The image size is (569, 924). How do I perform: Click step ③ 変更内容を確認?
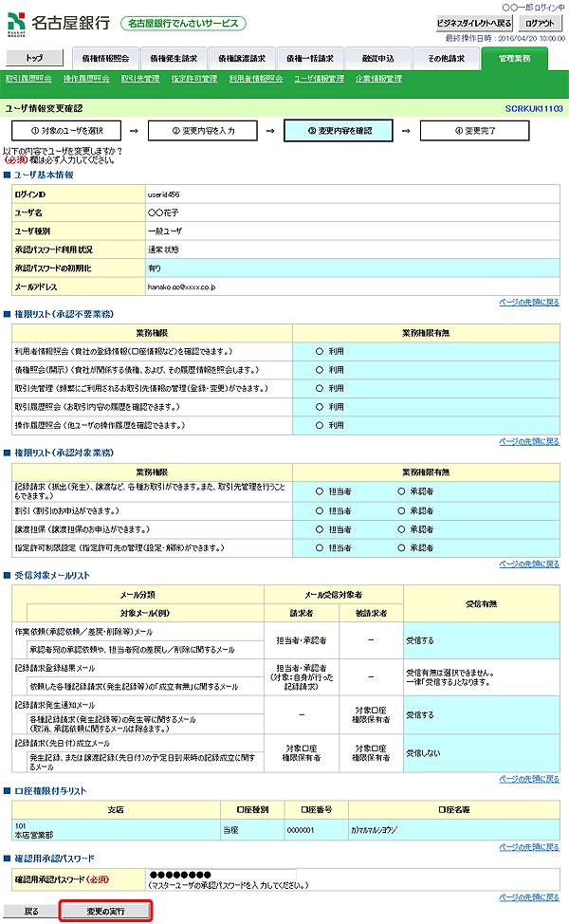(x=339, y=131)
